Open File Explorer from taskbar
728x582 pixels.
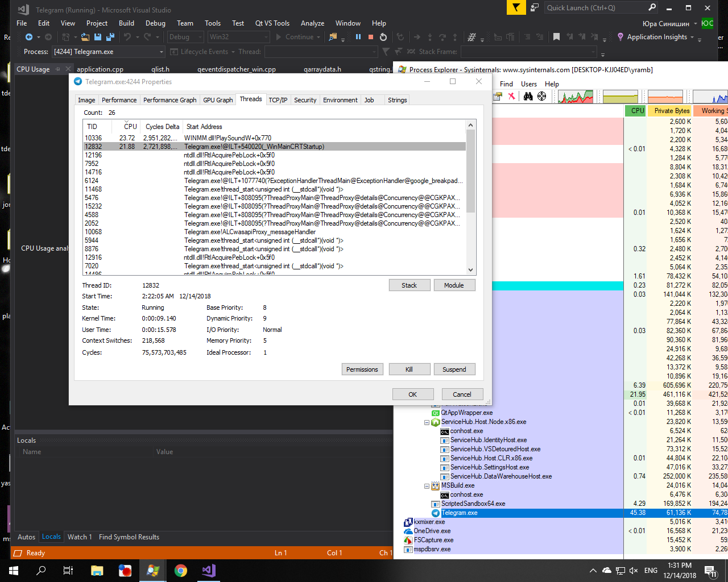click(97, 571)
